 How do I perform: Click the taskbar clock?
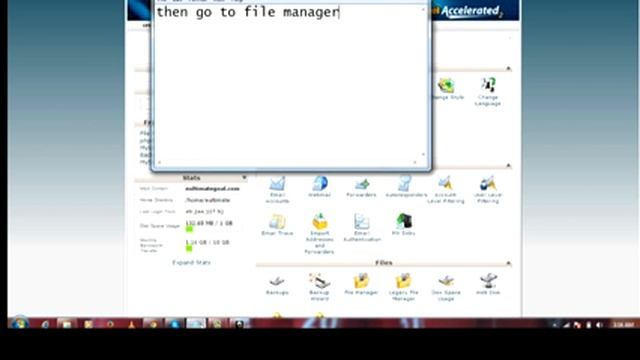(623, 324)
